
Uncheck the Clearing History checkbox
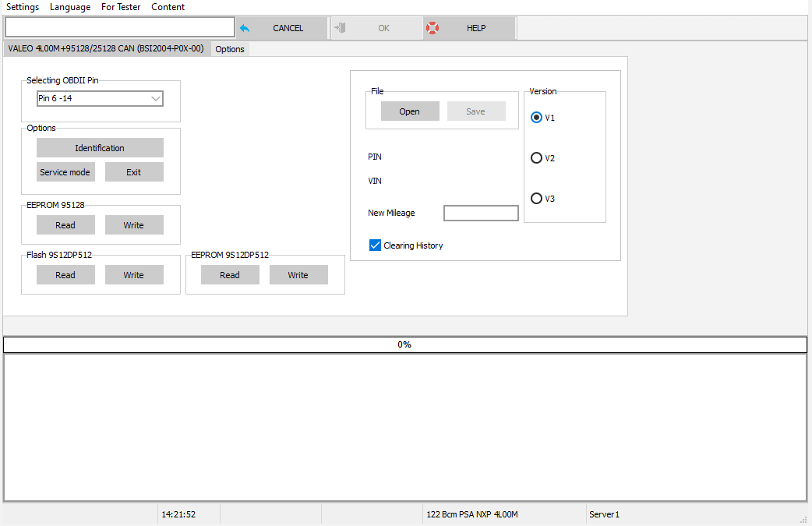376,245
